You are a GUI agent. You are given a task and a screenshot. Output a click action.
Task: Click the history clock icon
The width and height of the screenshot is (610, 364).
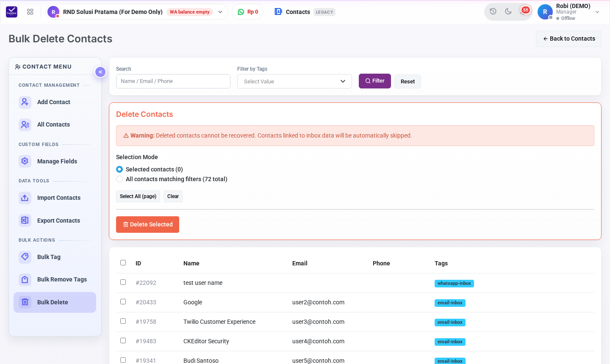coord(493,11)
